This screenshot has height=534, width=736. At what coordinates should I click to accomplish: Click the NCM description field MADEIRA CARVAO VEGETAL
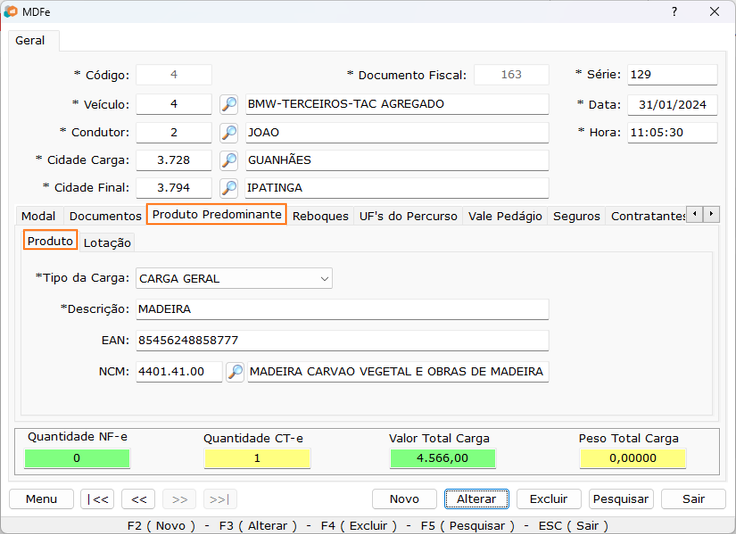click(398, 372)
